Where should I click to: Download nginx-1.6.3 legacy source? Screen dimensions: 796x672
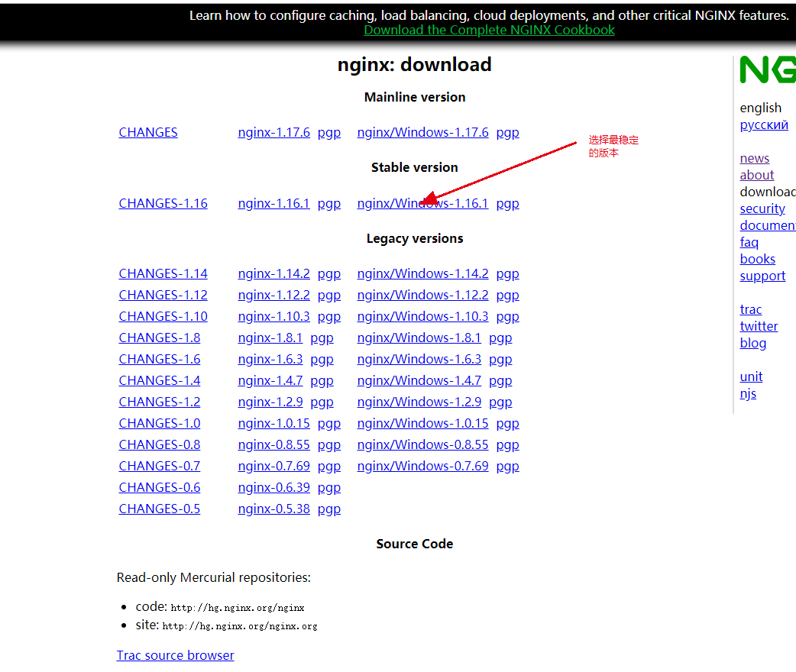270,359
